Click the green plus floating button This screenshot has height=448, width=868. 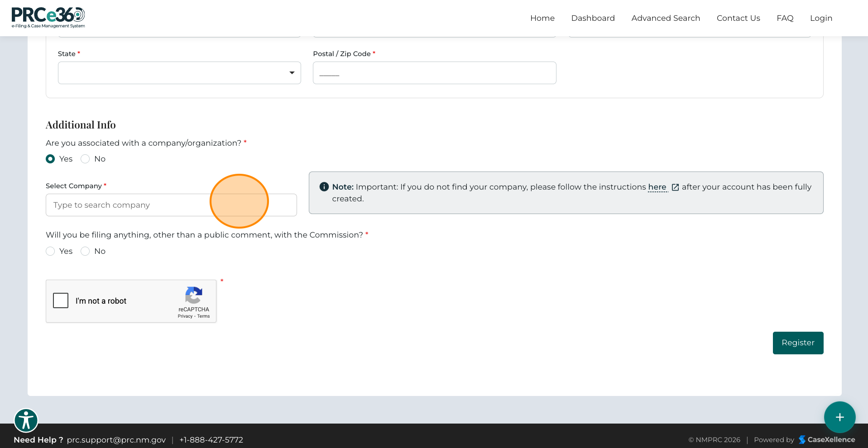pyautogui.click(x=839, y=417)
